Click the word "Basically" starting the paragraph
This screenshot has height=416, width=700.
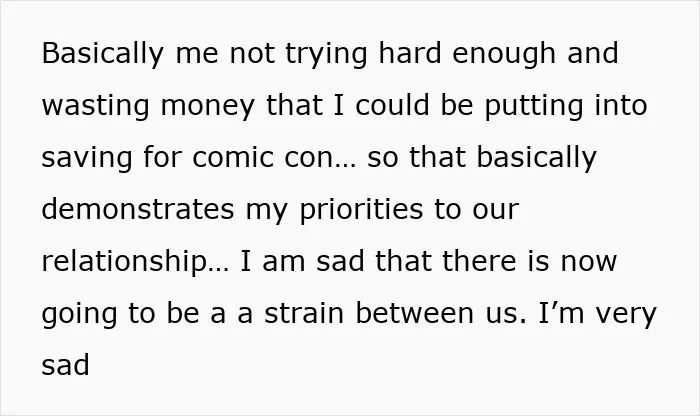[103, 54]
